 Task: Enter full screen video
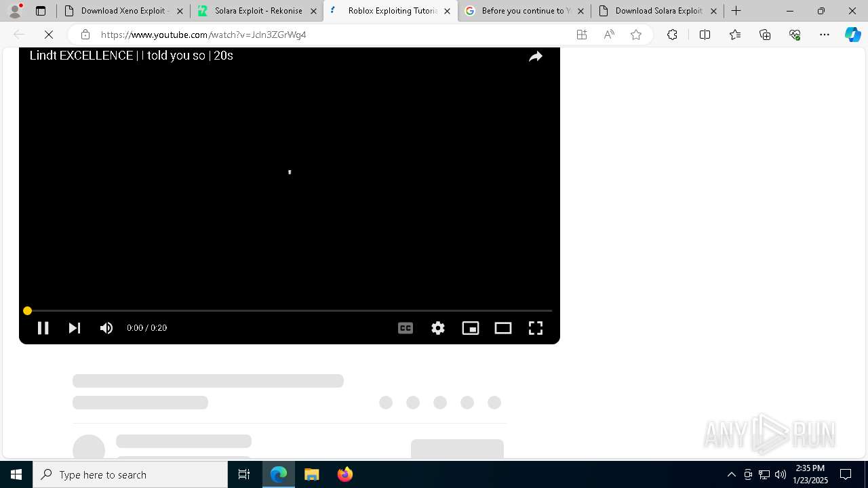[536, 328]
